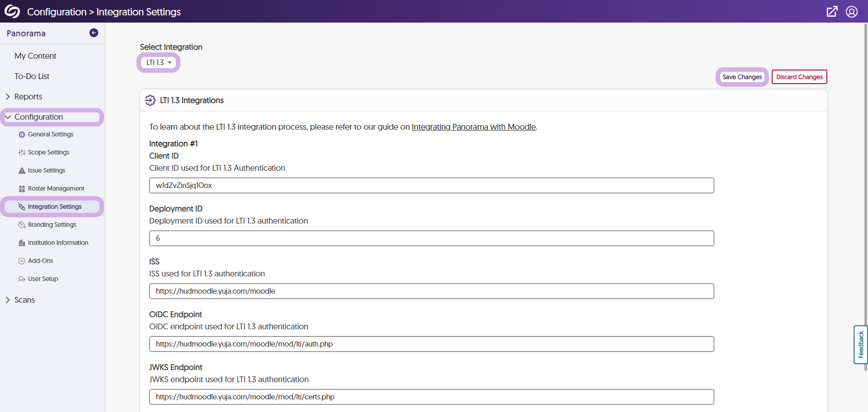Open the Feedback side tab
Screen dimensions: 868x412
[860, 345]
